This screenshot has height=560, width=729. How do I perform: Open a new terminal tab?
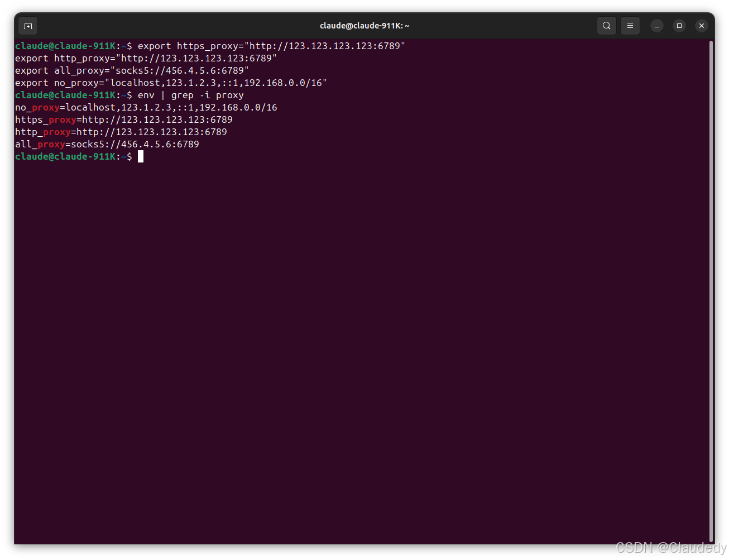click(x=28, y=26)
